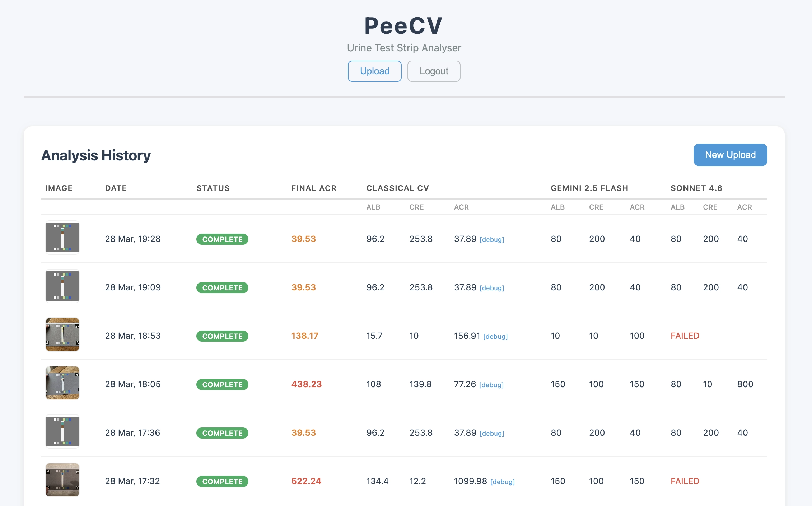Open debug link for 17:36 analysis
Viewport: 812px width, 506px height.
(x=492, y=434)
